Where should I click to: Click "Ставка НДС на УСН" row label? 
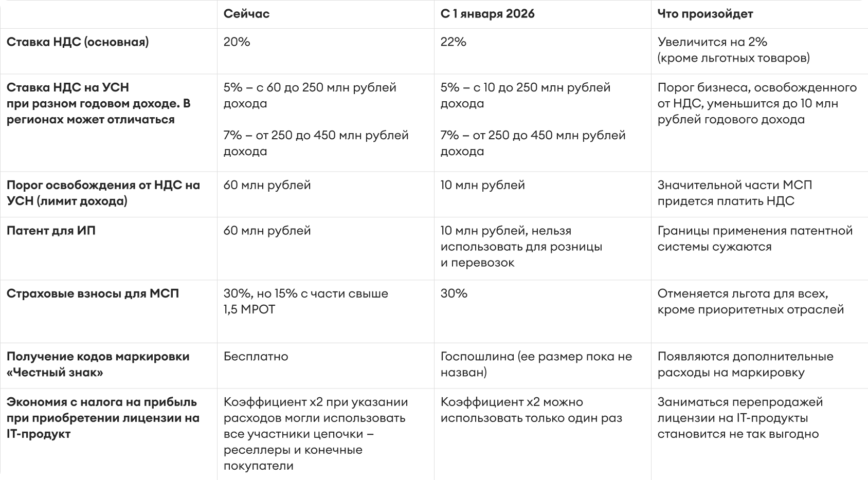click(x=68, y=87)
